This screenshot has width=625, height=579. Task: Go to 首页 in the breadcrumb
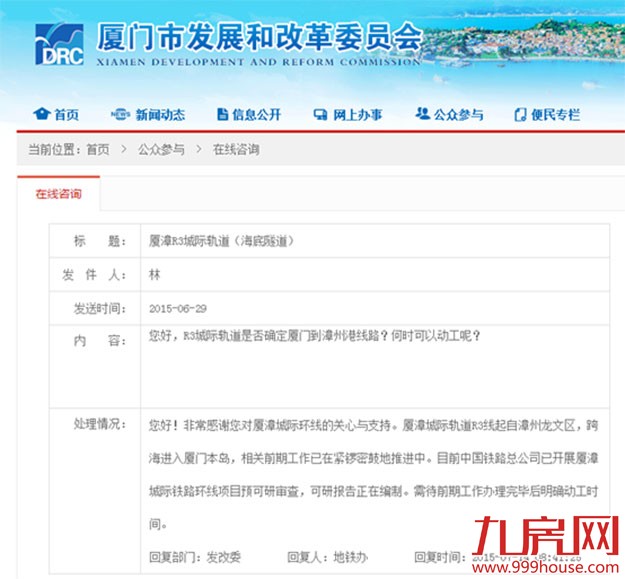98,150
